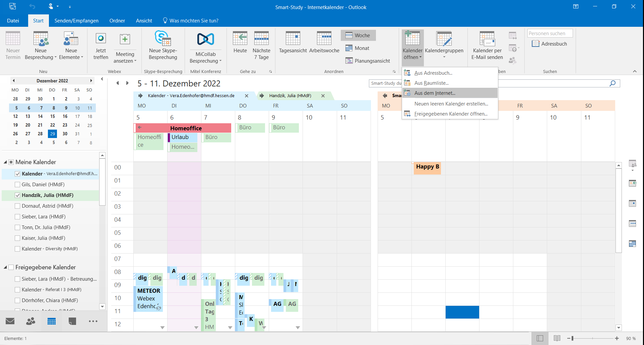Go to next month in mini calendar

click(91, 81)
